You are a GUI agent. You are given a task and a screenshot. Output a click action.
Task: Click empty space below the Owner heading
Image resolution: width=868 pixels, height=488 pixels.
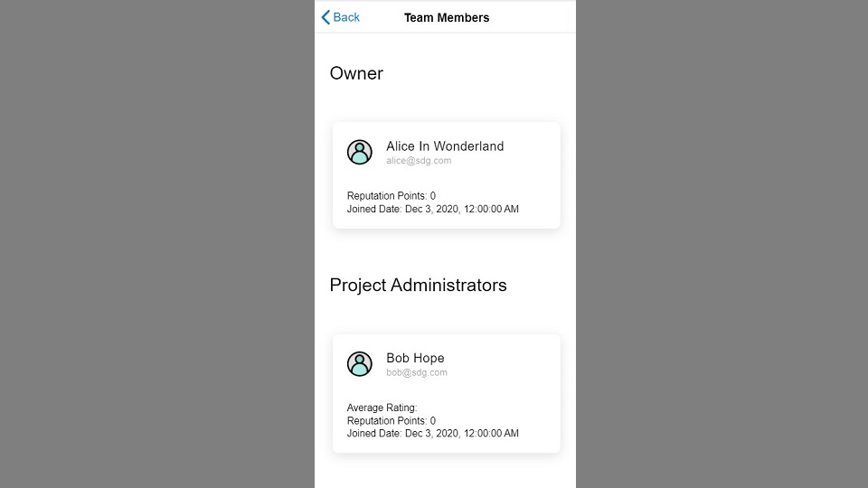click(445, 102)
